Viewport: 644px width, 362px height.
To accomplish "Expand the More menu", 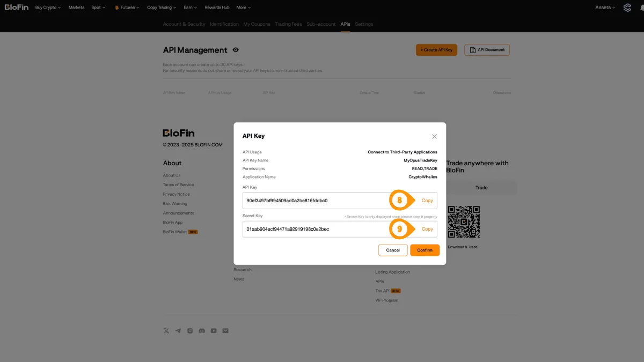I will pos(243,8).
